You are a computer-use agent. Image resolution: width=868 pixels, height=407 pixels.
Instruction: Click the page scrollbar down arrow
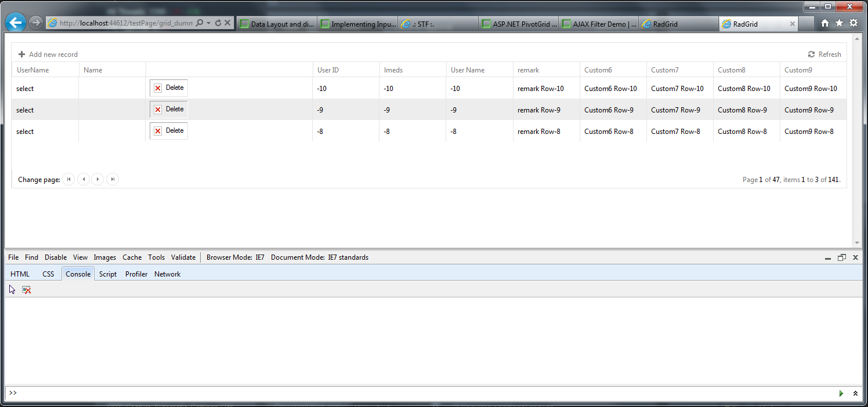857,243
